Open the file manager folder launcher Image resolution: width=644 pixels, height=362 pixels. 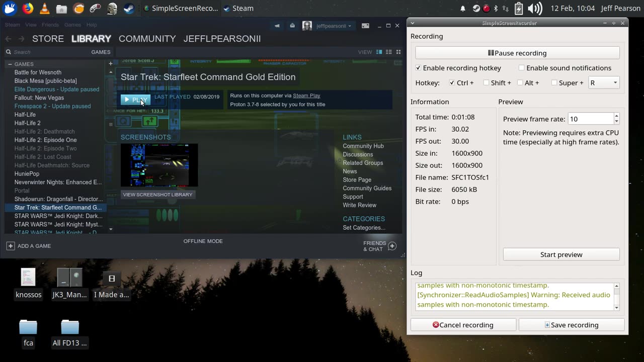pos(61,9)
